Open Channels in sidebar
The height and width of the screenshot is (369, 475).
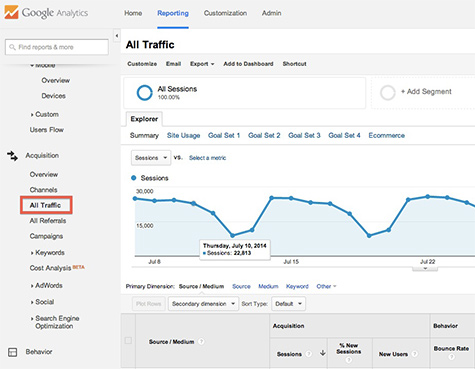[x=43, y=190]
